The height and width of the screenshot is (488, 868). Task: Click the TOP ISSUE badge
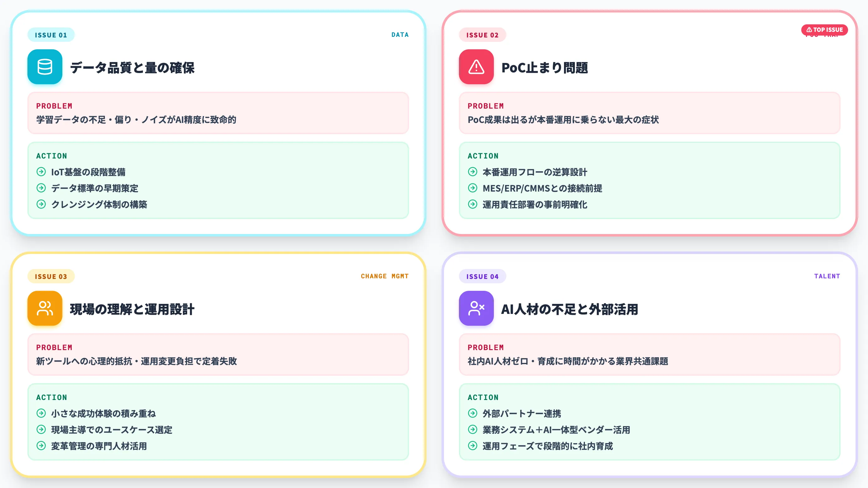pyautogui.click(x=824, y=30)
